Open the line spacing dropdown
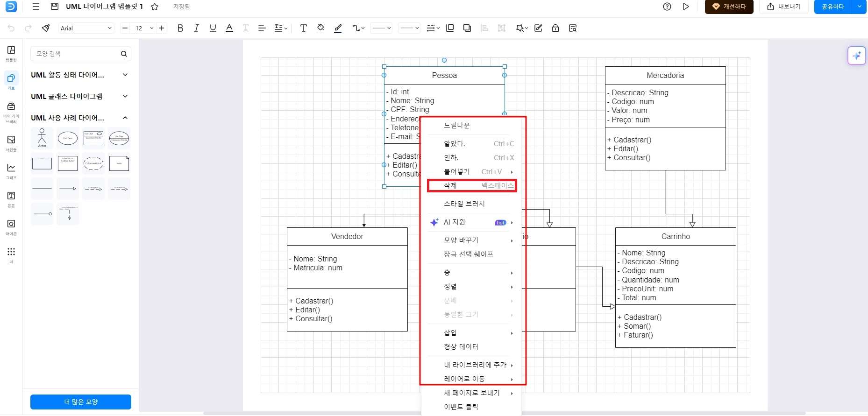 click(280, 28)
